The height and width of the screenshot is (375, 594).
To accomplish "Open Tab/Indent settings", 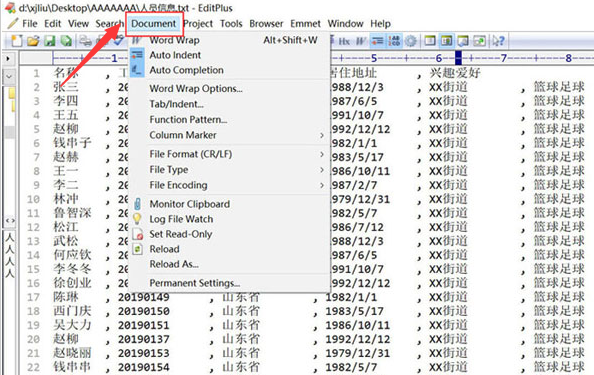I will [229, 104].
